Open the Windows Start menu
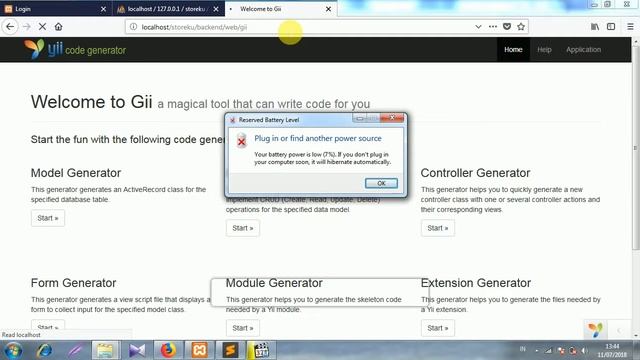Image resolution: width=640 pixels, height=360 pixels. [x=13, y=350]
